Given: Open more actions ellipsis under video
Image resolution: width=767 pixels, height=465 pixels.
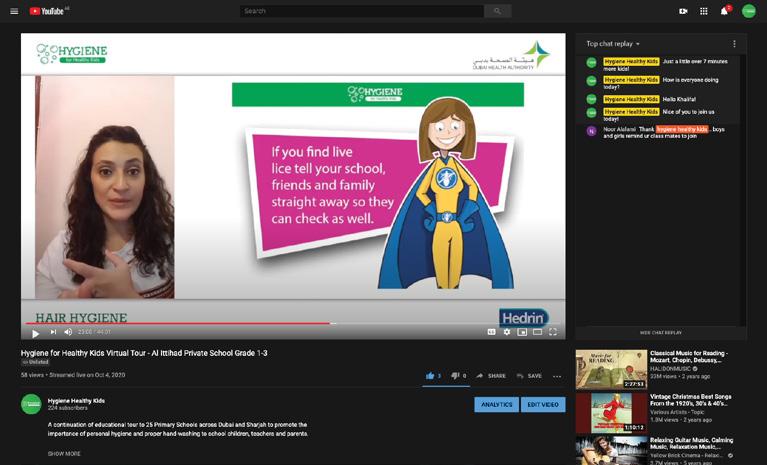Looking at the screenshot, I should coord(557,376).
